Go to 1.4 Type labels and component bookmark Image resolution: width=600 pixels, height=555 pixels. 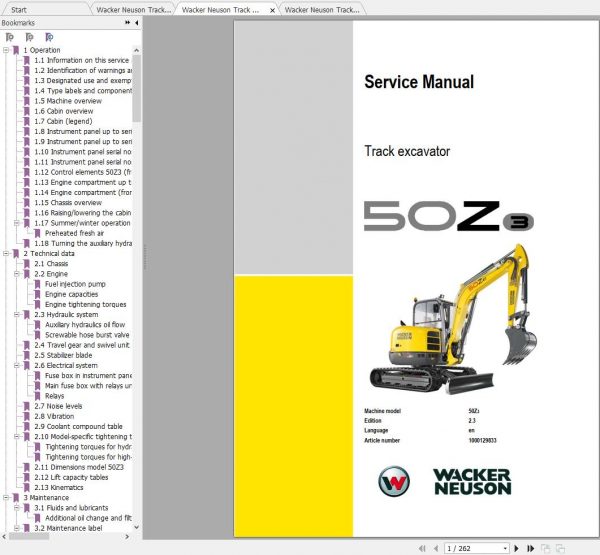83,91
